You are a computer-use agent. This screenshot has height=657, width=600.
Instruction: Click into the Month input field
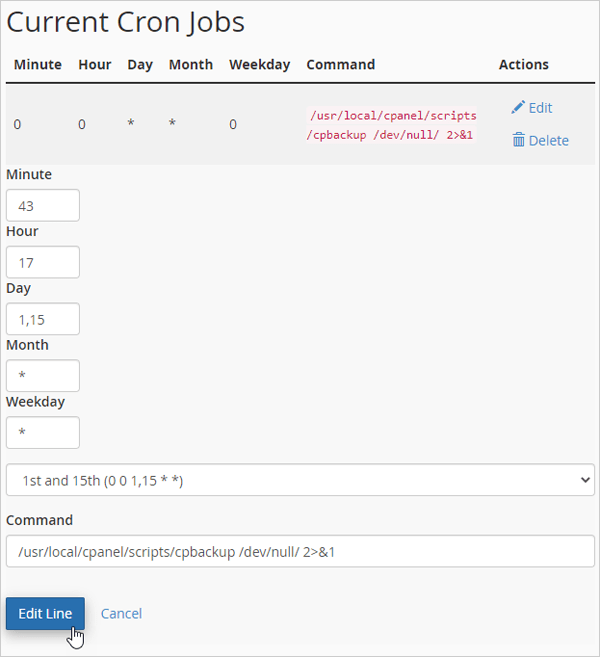[x=43, y=375]
